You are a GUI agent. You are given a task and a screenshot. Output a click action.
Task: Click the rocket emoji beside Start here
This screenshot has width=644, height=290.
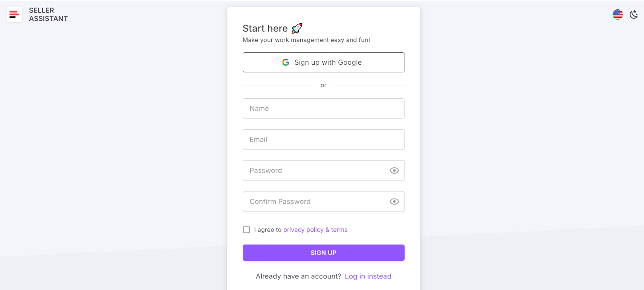pos(296,28)
